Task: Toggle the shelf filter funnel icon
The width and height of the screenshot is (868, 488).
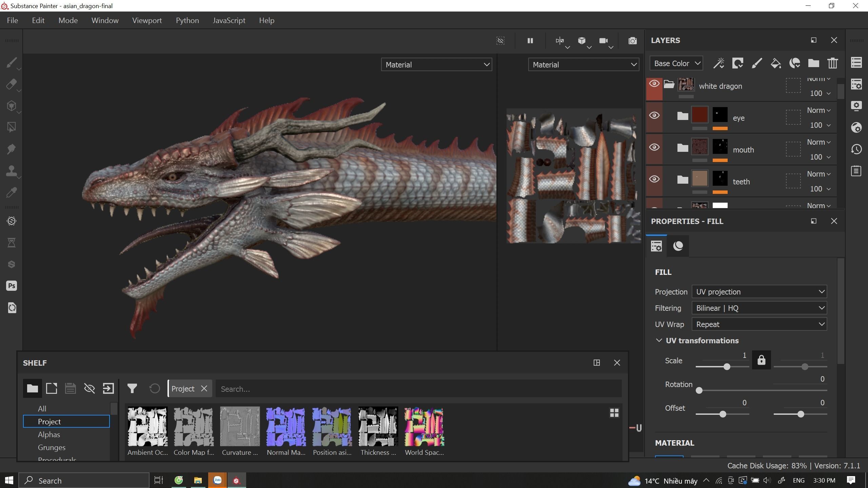Action: [x=132, y=388]
